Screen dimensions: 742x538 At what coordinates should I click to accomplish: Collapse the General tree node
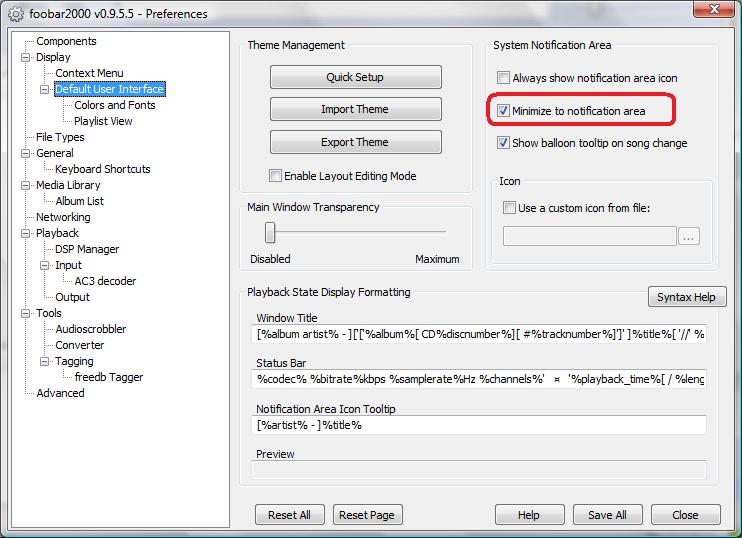(x=25, y=153)
